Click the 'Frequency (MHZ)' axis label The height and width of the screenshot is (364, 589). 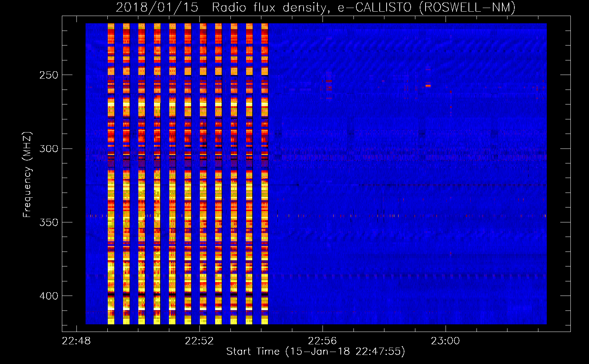[27, 175]
